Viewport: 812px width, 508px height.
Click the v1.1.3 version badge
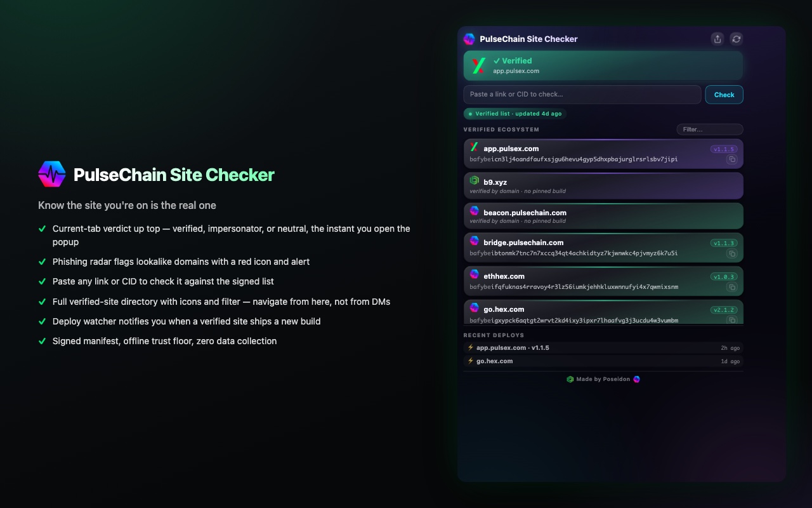[x=724, y=243]
